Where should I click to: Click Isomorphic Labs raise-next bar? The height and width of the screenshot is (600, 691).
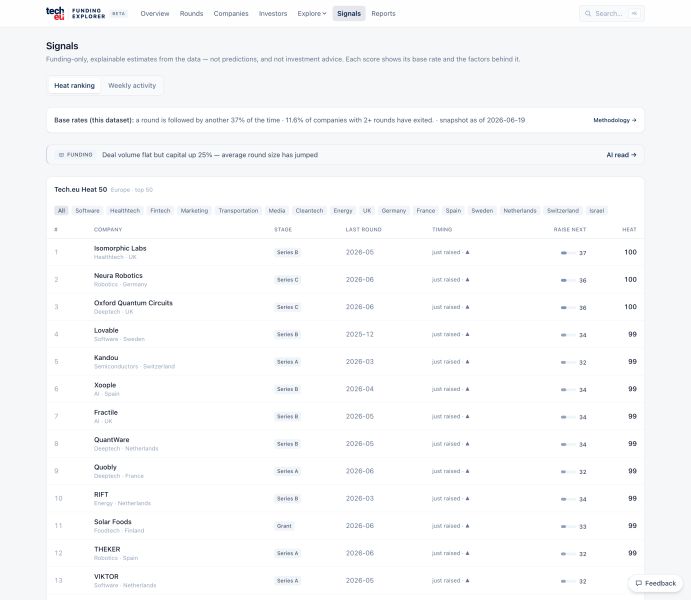click(x=568, y=253)
